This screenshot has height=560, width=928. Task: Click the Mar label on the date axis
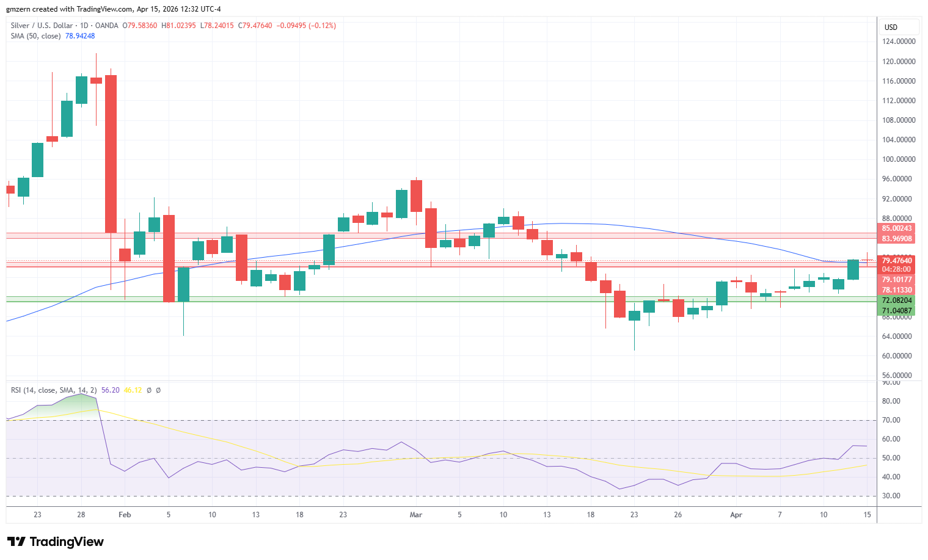click(x=416, y=515)
